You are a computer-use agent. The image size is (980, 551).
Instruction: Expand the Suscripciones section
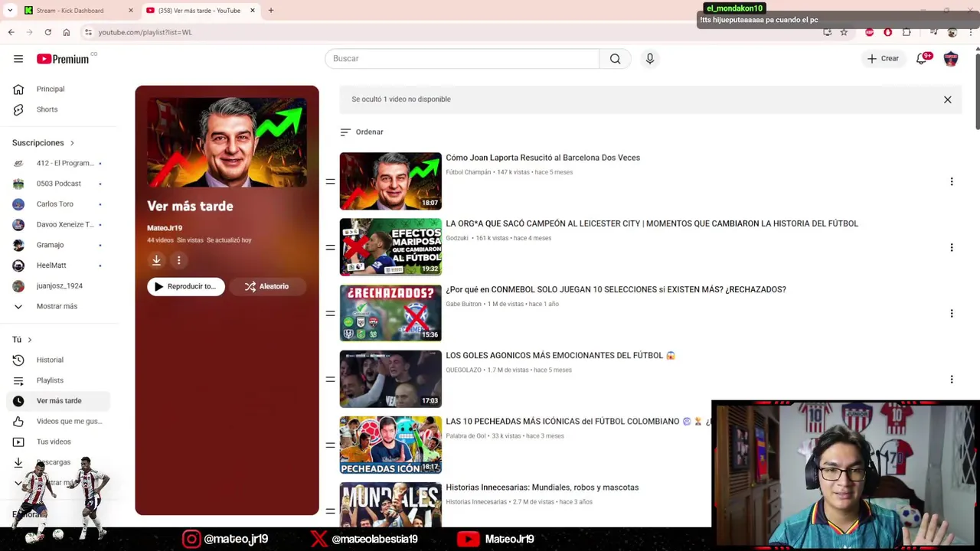click(x=43, y=143)
